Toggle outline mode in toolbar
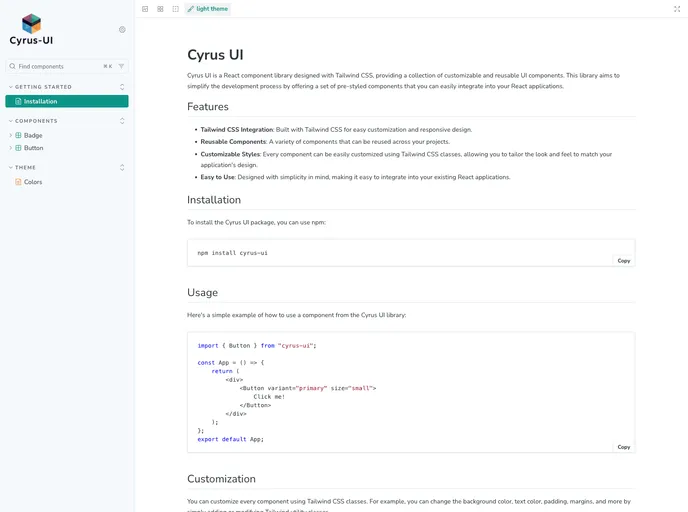 pos(176,9)
